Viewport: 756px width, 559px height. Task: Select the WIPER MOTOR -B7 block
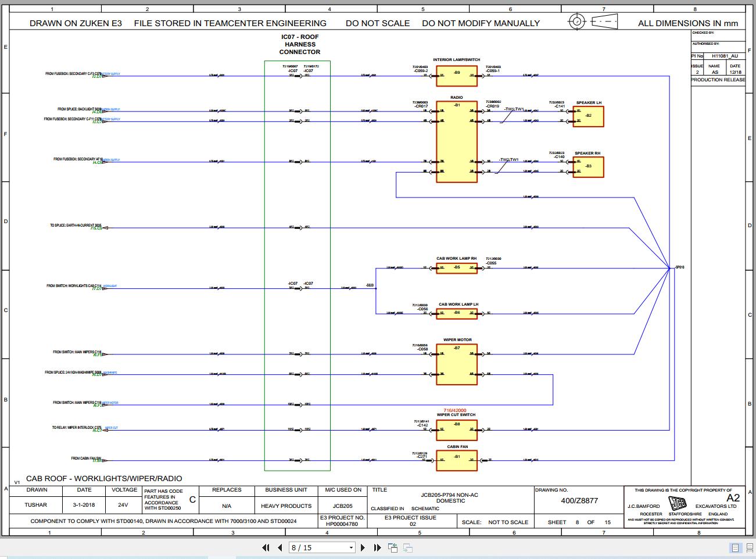[457, 364]
